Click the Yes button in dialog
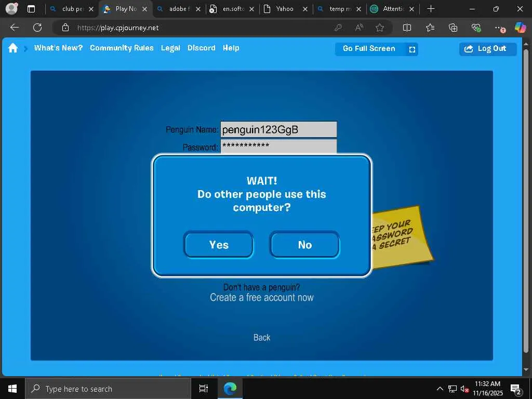The image size is (532, 399). coord(219,245)
